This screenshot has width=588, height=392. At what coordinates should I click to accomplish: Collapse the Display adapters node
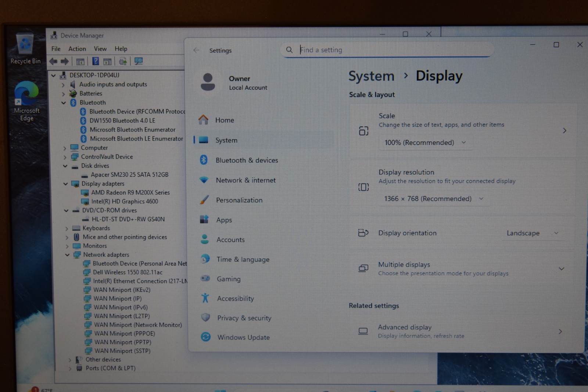(x=65, y=184)
